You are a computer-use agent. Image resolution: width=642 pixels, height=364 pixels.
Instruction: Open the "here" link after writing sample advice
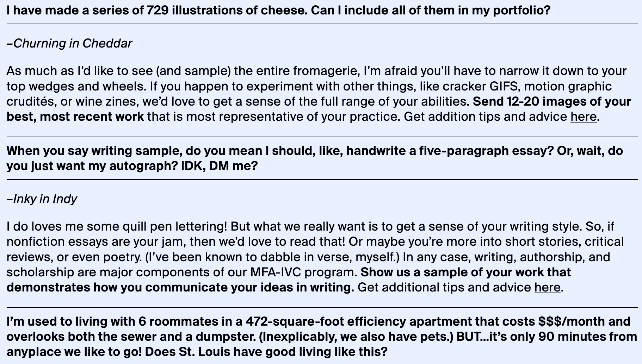point(547,288)
